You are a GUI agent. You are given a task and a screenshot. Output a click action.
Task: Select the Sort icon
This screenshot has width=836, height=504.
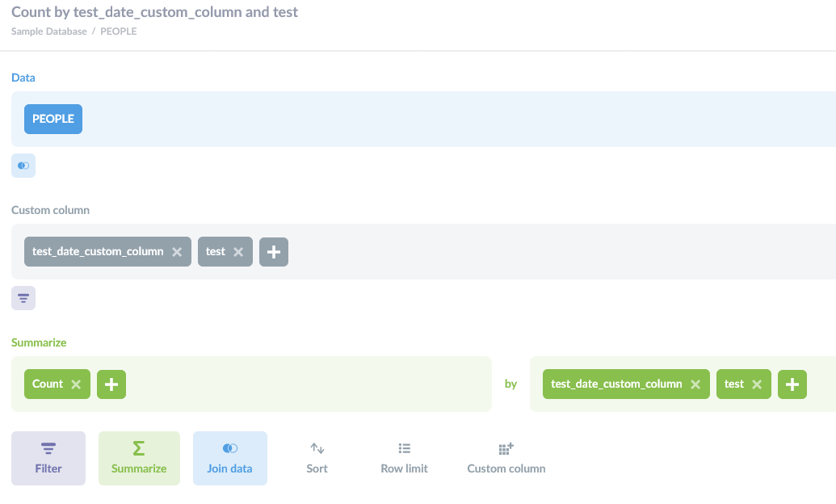coord(317,448)
